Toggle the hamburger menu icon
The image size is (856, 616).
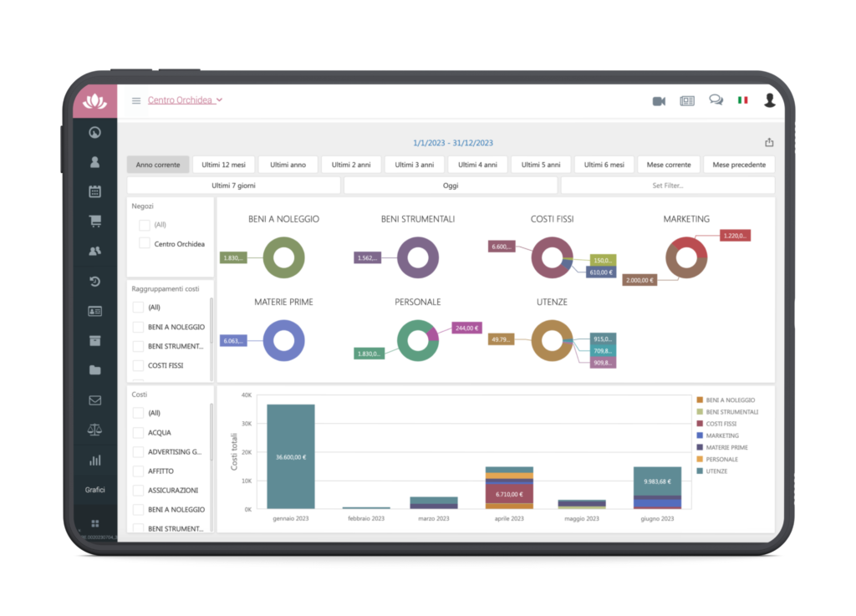pos(136,101)
